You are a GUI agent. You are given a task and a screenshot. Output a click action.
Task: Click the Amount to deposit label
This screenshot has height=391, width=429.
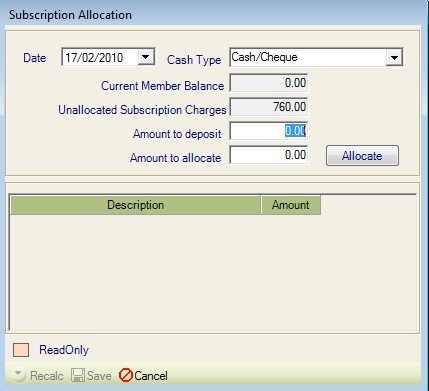pos(177,134)
